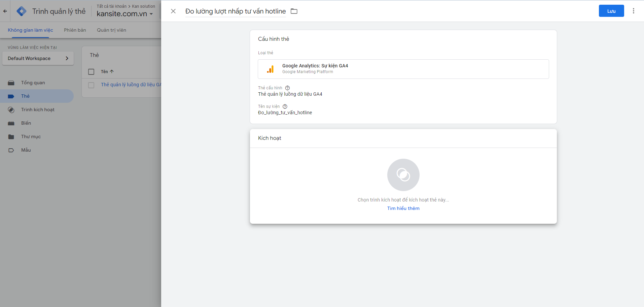Click the Cấu hình thẻ section heading
The width and height of the screenshot is (644, 307).
274,39
